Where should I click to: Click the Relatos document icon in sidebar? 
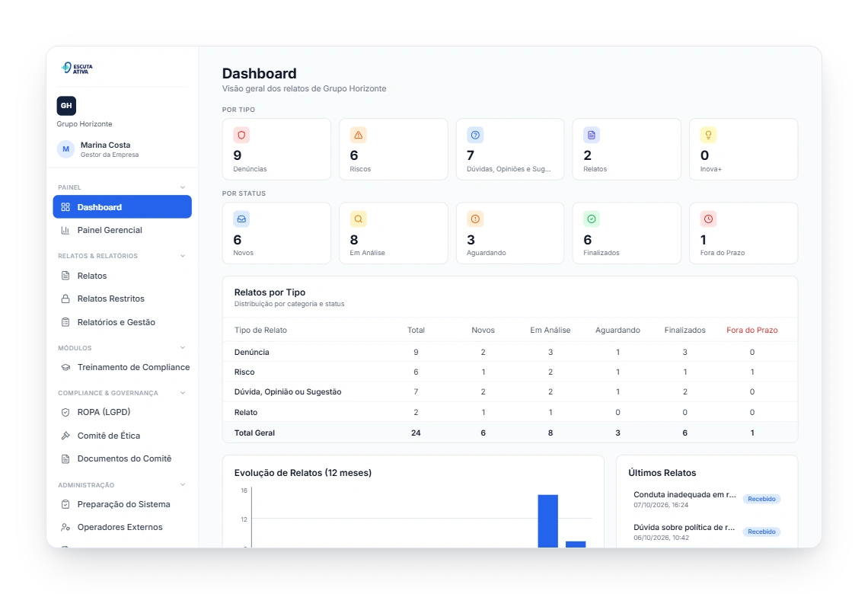tap(65, 276)
